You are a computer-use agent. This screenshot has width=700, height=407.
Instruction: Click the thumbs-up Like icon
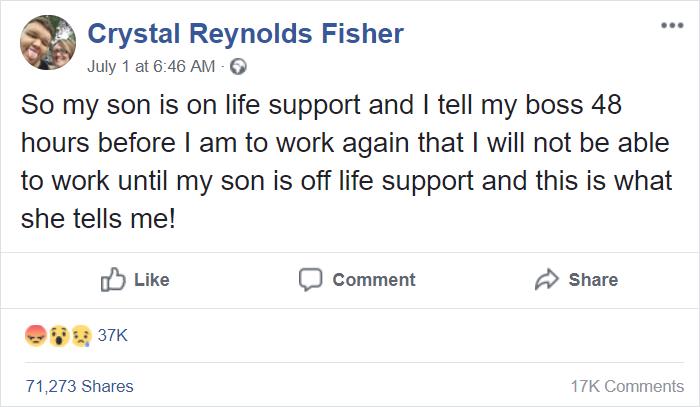coord(111,280)
